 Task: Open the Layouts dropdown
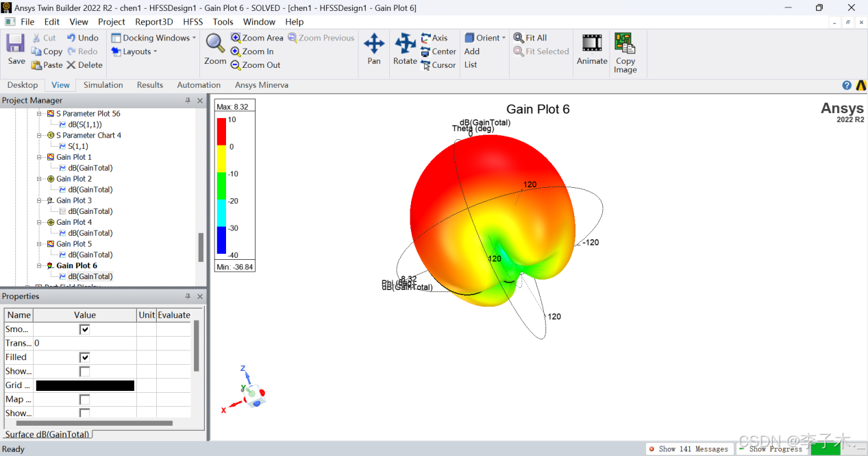coord(134,51)
